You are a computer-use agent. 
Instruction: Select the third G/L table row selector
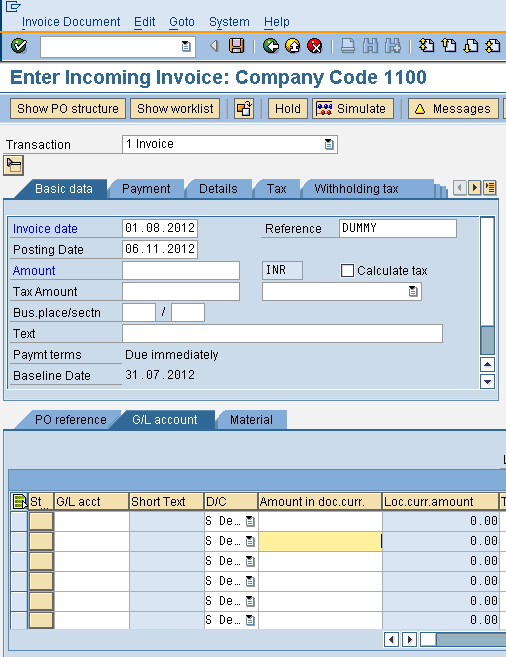coord(19,561)
